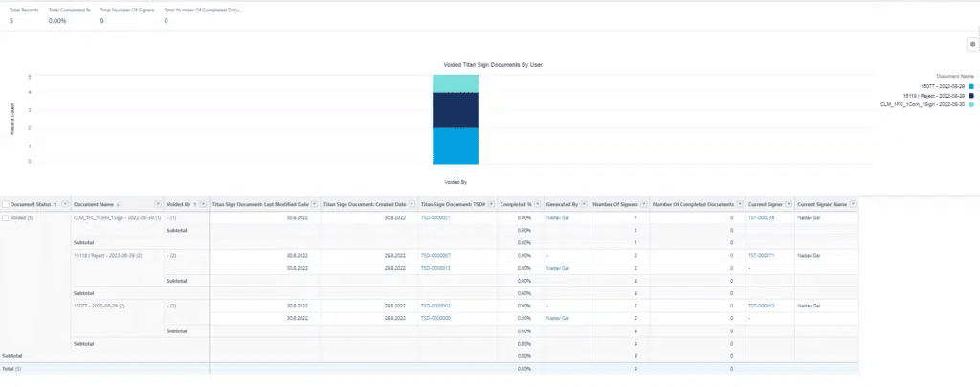The image size is (980, 387).
Task: Expand the Voided By column dropdown
Action: tap(202, 204)
